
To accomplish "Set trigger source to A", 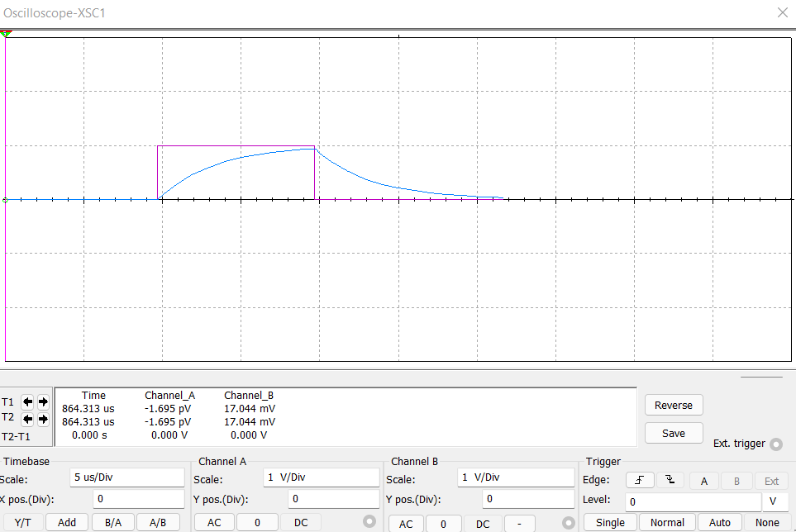I will pyautogui.click(x=704, y=482).
